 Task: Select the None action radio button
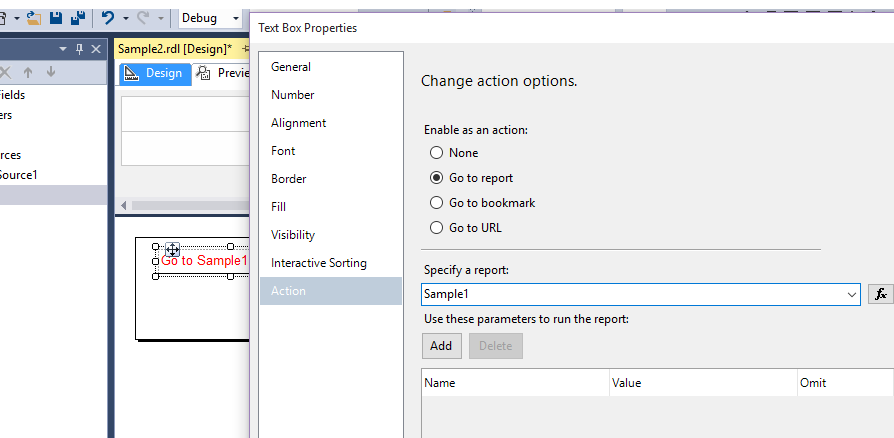[x=436, y=153]
